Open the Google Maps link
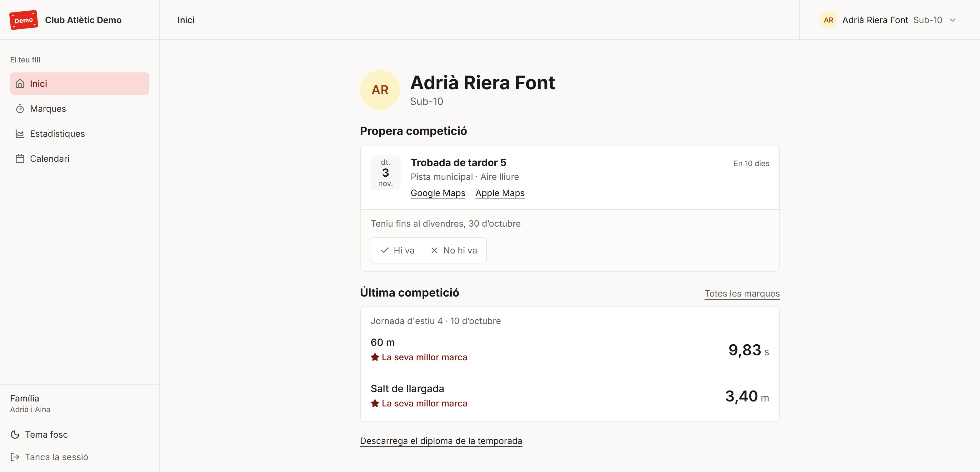This screenshot has width=980, height=472. click(x=438, y=193)
